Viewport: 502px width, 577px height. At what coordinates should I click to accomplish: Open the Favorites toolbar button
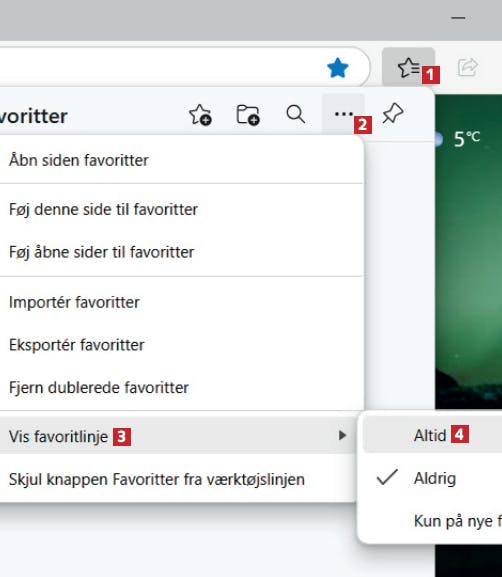(409, 67)
